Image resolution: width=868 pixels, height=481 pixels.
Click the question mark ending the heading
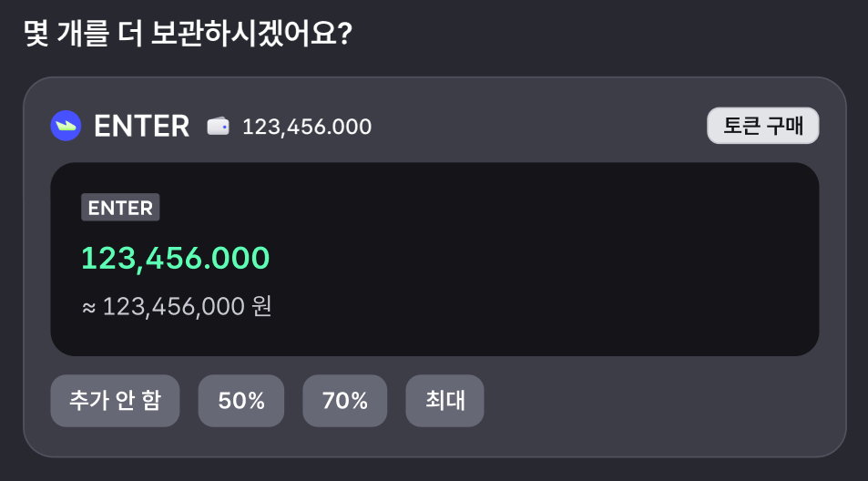tap(344, 33)
